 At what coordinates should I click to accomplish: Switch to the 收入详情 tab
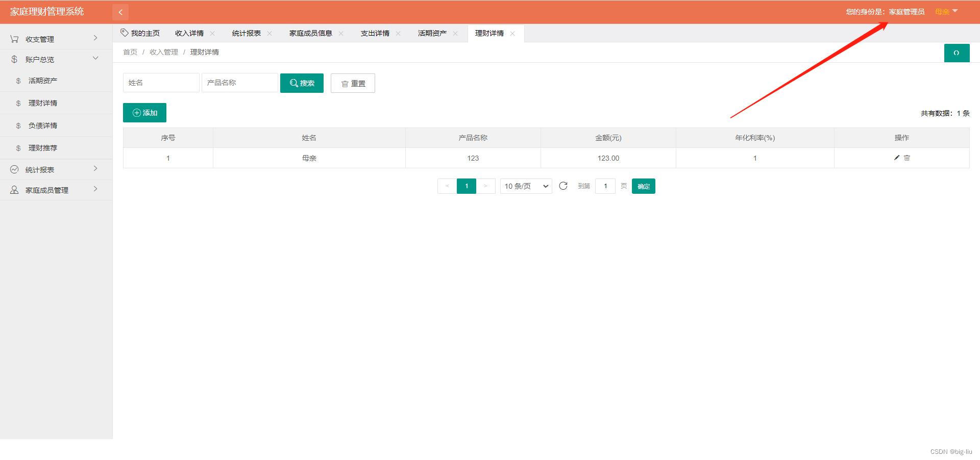tap(189, 33)
